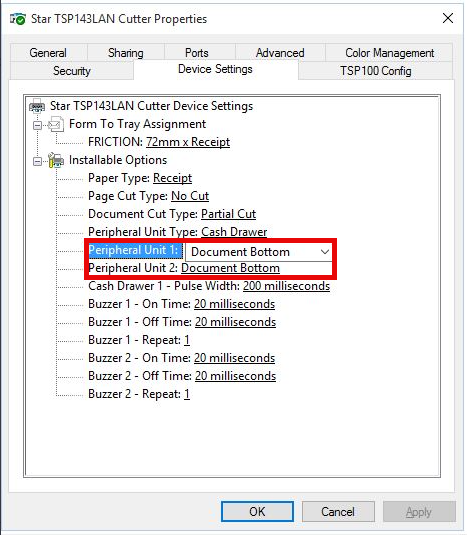Screen dimensions: 467x535
Task: Change Page Cut Type No Cut value
Action: point(190,196)
